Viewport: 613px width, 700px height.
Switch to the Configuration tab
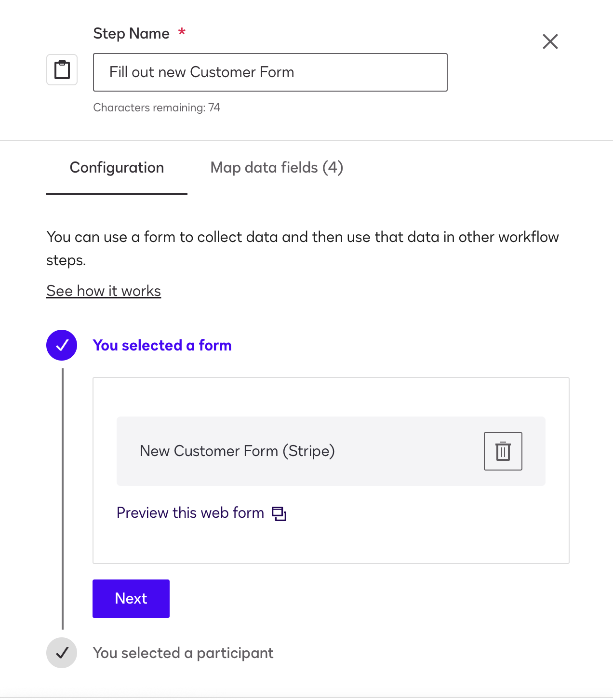[117, 168]
